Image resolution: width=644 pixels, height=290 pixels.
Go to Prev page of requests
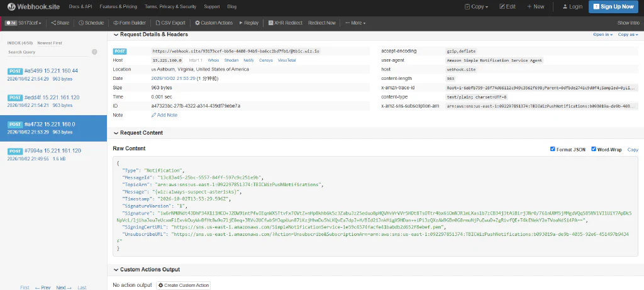(x=43, y=287)
